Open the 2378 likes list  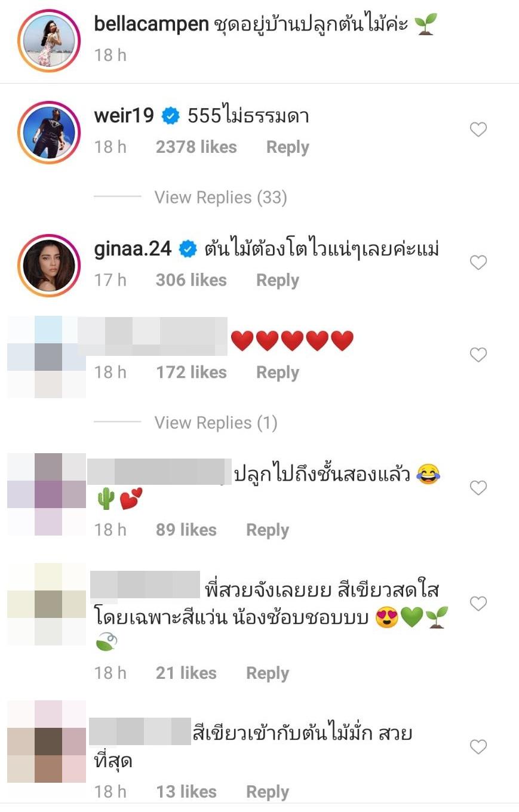[x=196, y=147]
